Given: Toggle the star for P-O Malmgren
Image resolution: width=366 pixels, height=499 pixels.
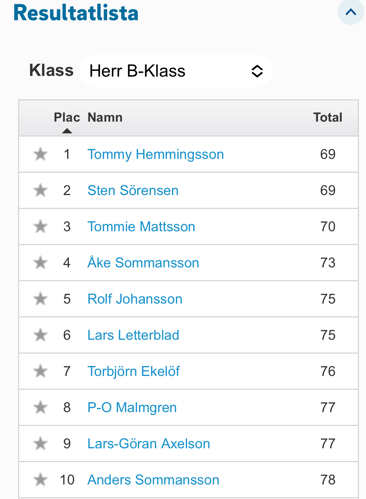Looking at the screenshot, I should [x=40, y=407].
